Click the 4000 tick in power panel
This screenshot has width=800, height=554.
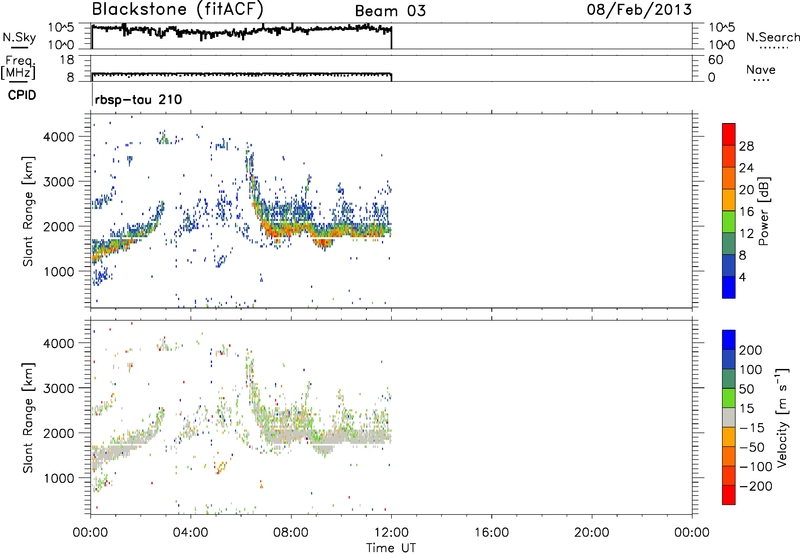pos(59,137)
